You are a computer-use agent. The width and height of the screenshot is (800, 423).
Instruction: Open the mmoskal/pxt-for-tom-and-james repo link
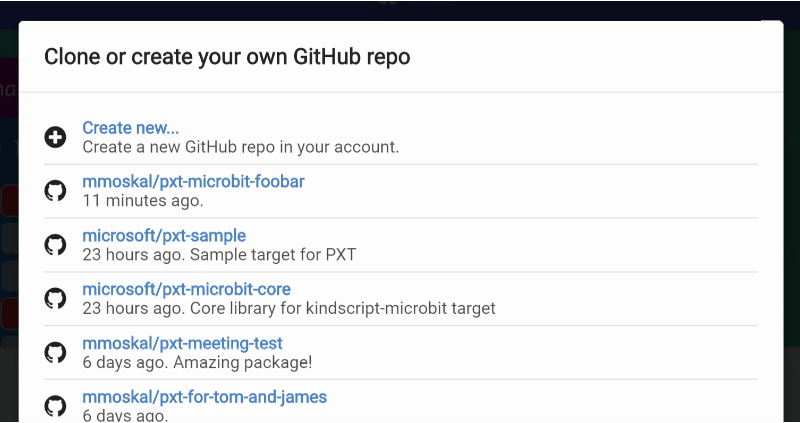coord(205,396)
